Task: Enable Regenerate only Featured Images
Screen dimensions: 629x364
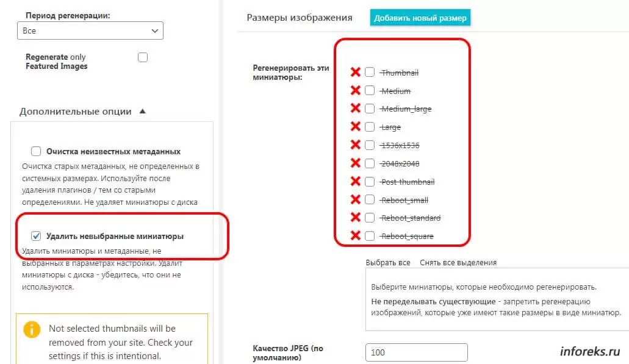Action: 142,57
